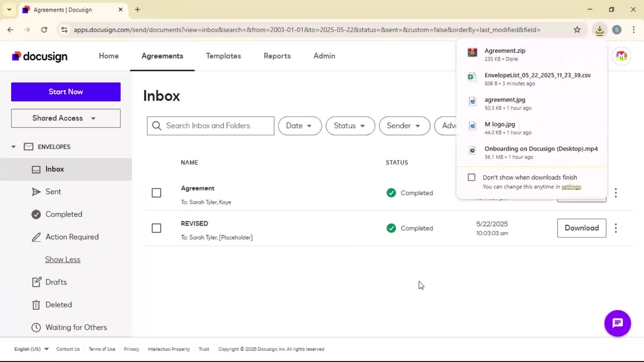View site information icon

pos(64,30)
